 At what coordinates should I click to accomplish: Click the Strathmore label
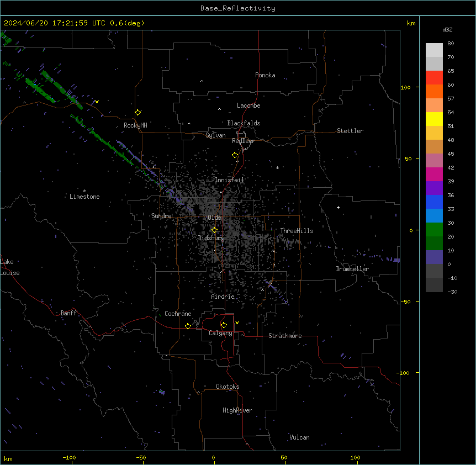coord(285,336)
